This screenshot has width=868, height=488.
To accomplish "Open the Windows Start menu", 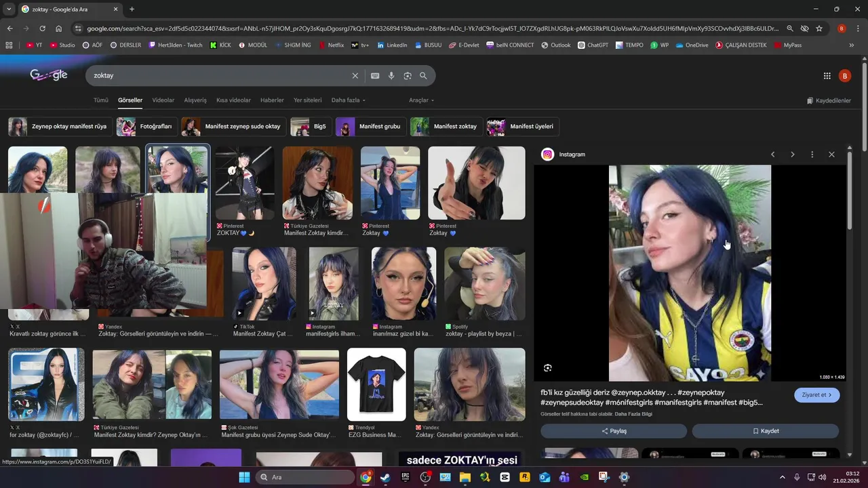I will point(244,477).
